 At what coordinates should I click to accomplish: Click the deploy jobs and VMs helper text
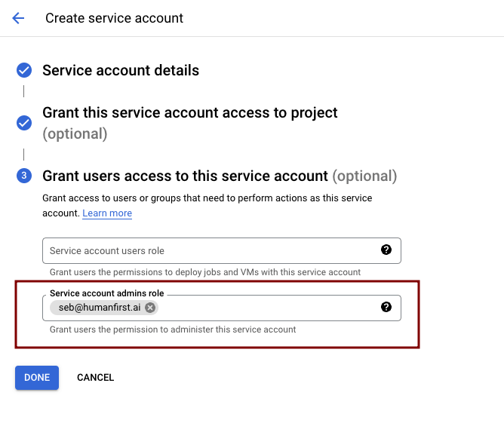(x=204, y=272)
